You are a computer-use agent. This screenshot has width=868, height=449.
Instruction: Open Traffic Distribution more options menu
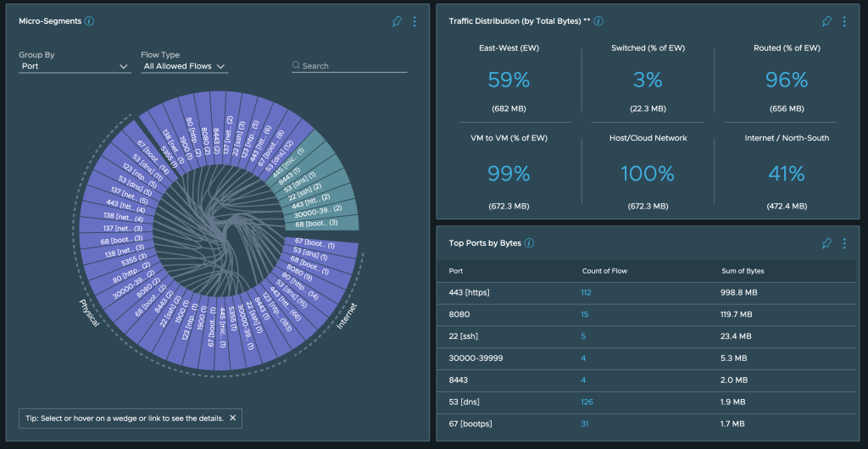pyautogui.click(x=844, y=21)
